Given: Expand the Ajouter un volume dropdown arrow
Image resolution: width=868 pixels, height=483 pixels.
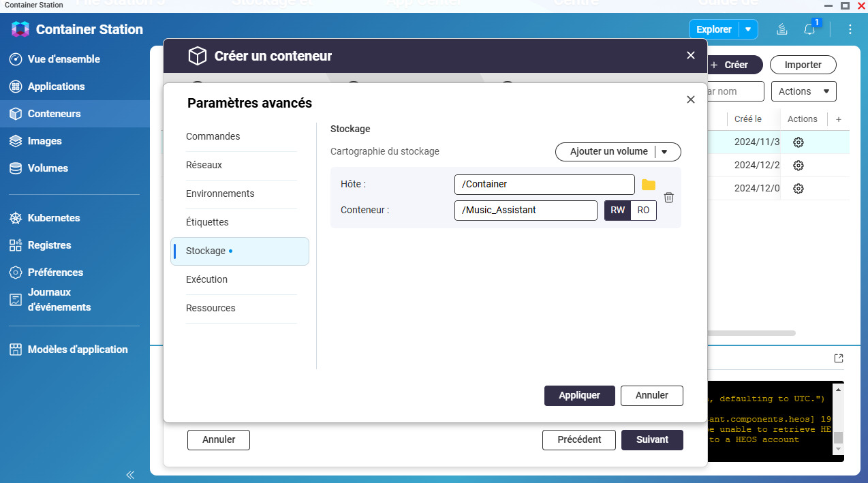Looking at the screenshot, I should pos(665,152).
